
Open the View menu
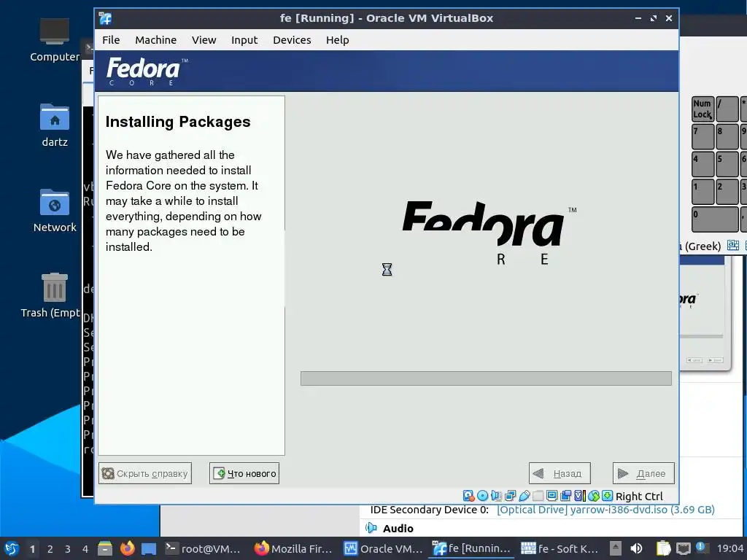coord(204,40)
